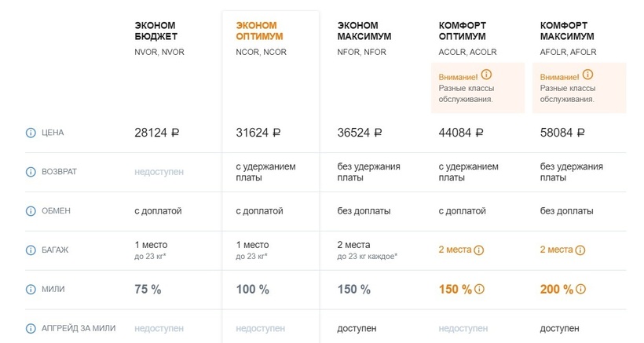Click the info icon beside АПГРЕЙД ЗА МИЛИ

(x=31, y=328)
